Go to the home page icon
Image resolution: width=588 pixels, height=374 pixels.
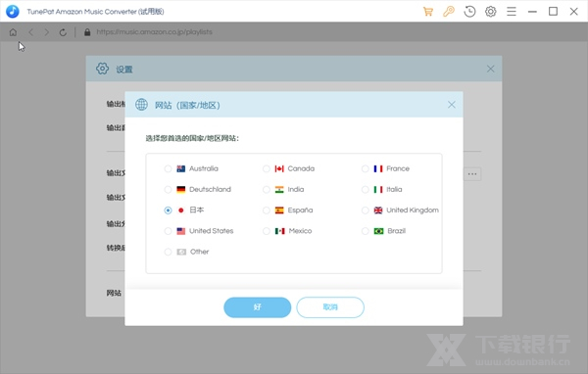pyautogui.click(x=13, y=32)
